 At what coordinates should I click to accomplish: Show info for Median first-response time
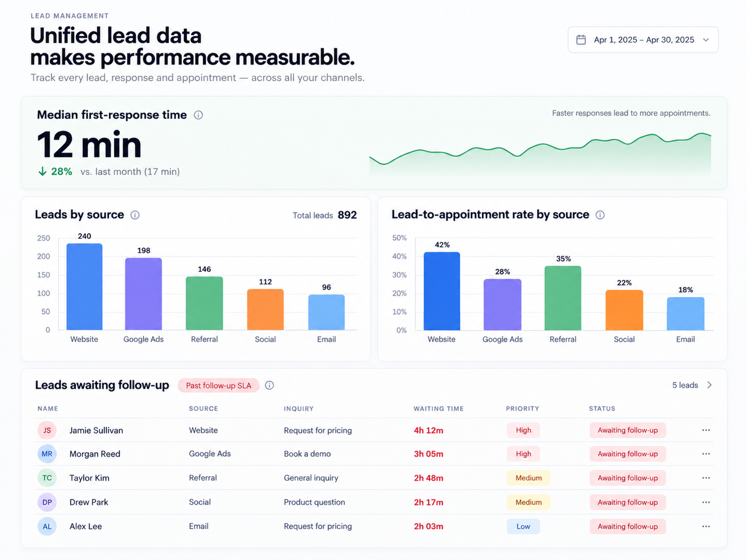coord(198,115)
